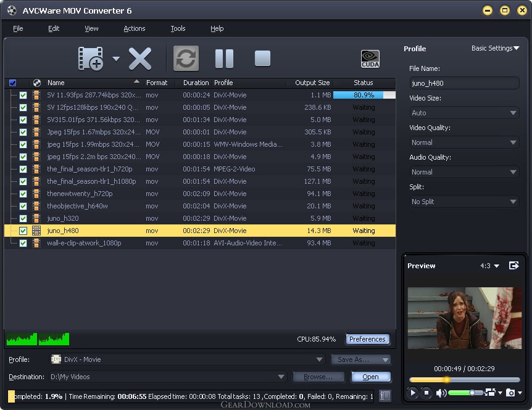The height and width of the screenshot is (410, 532).
Task: Take a snapshot with the camera icon
Action: click(509, 393)
